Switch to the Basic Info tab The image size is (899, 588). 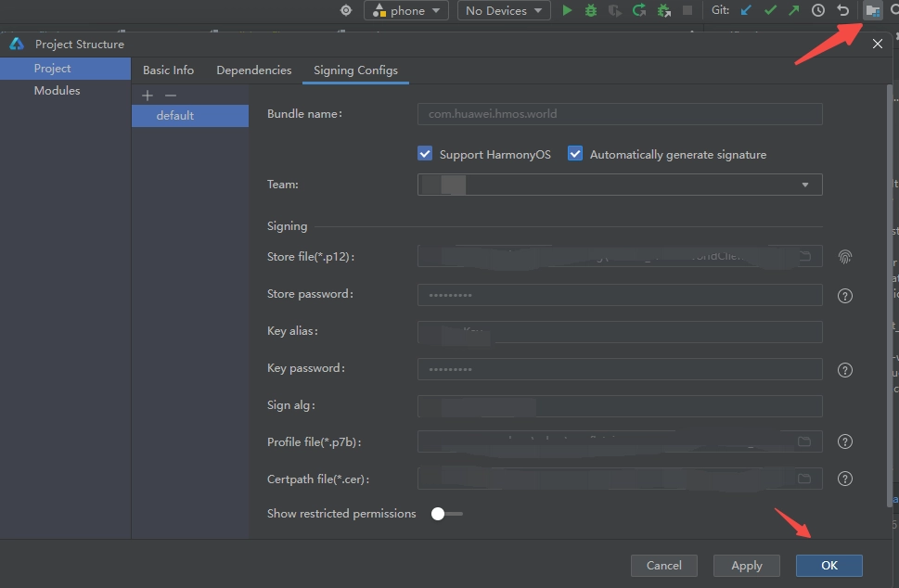click(168, 70)
